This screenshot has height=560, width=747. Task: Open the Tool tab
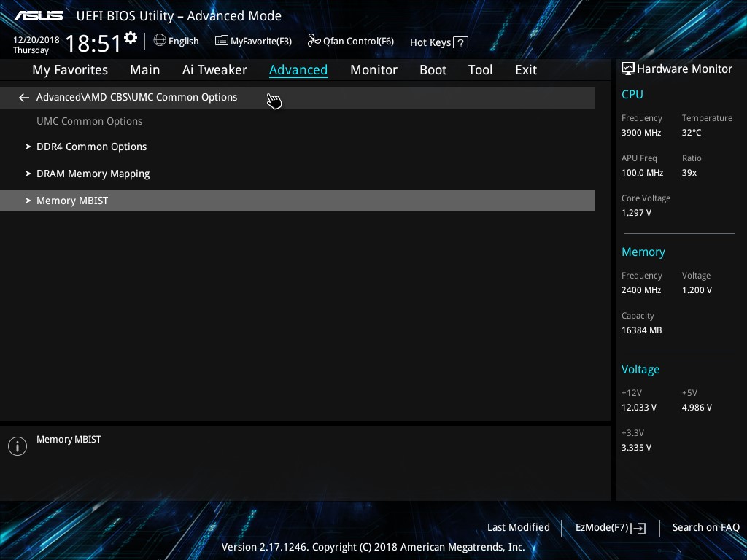point(480,70)
